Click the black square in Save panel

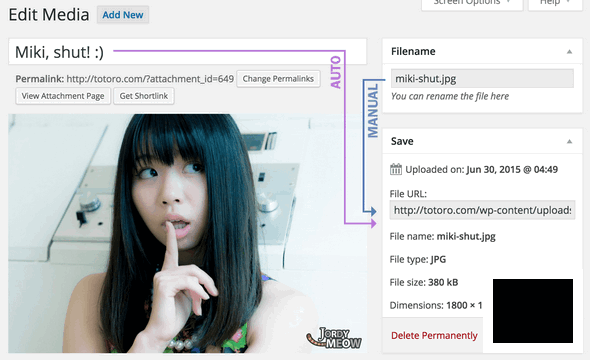point(533,311)
